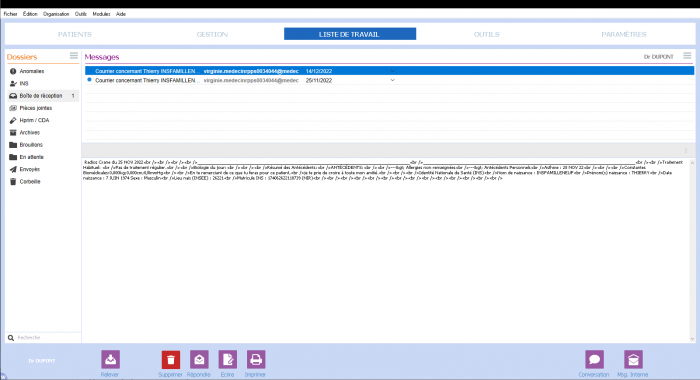Delete message with Supprimer trash icon
This screenshot has height=380, width=700.
pyautogui.click(x=171, y=359)
